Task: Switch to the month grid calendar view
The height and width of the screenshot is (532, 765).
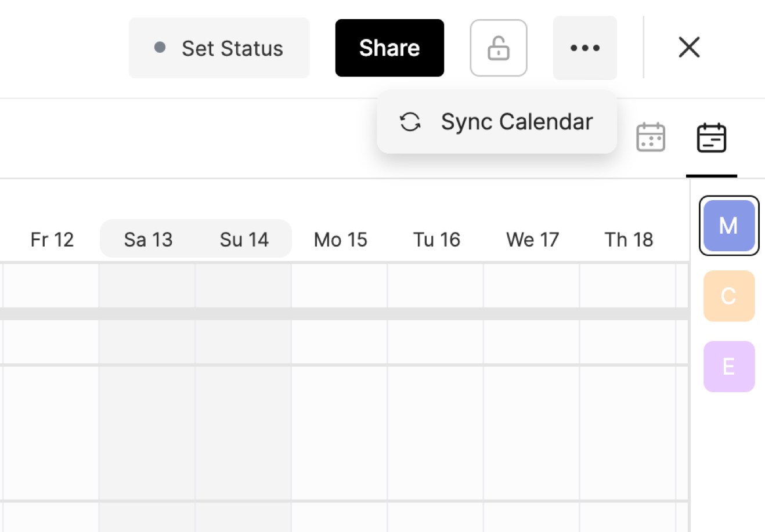Action: coord(650,137)
